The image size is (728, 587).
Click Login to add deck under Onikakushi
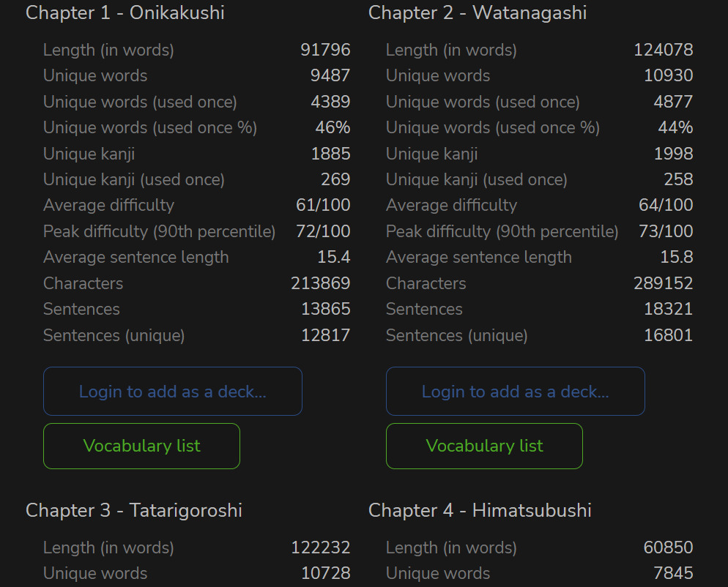(x=172, y=392)
